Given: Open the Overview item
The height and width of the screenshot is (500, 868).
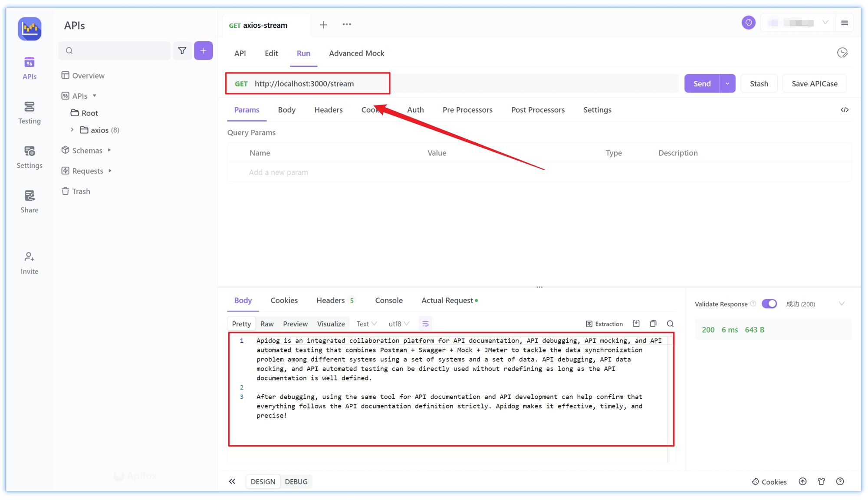Looking at the screenshot, I should 83,76.
